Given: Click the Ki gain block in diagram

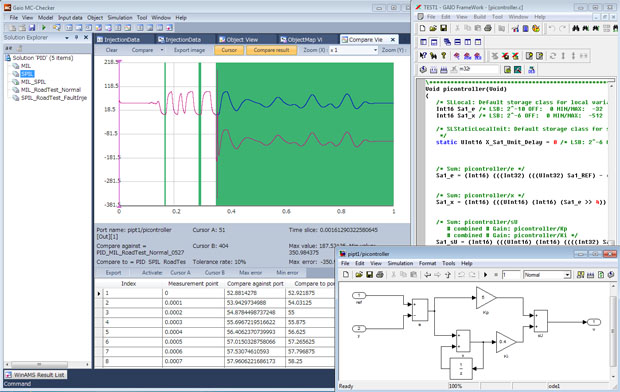Looking at the screenshot, I should coord(506,342).
